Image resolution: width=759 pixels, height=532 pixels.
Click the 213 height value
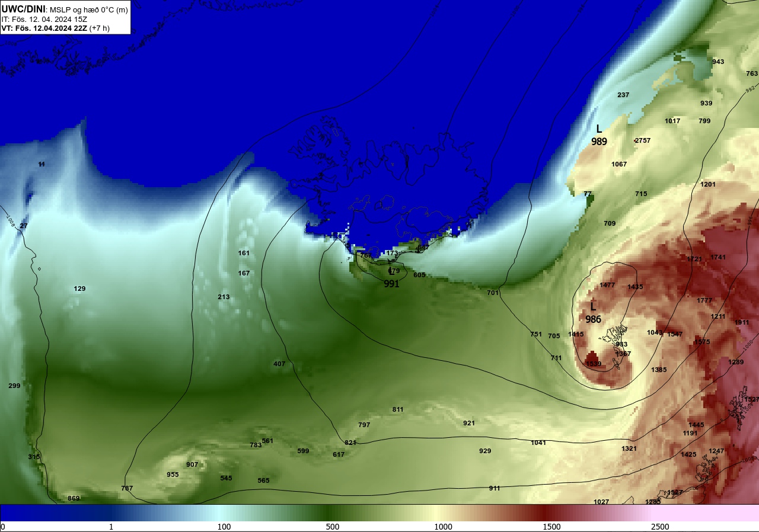(224, 297)
